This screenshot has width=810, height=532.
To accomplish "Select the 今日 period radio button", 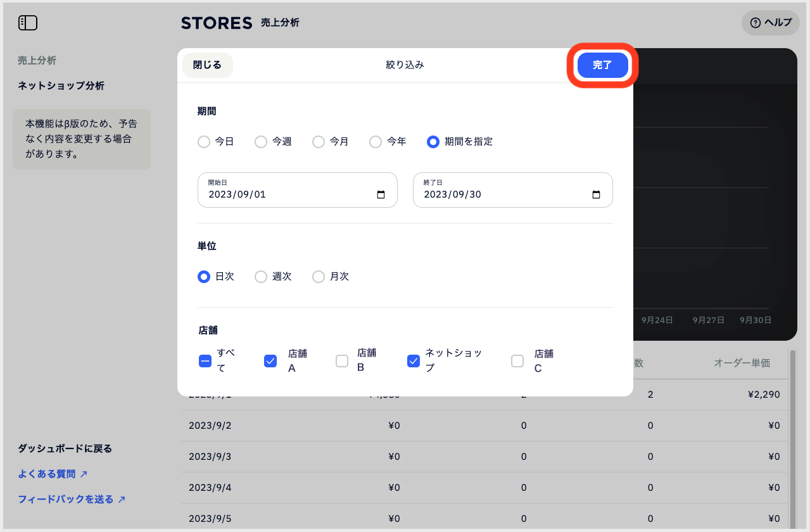I will (204, 142).
